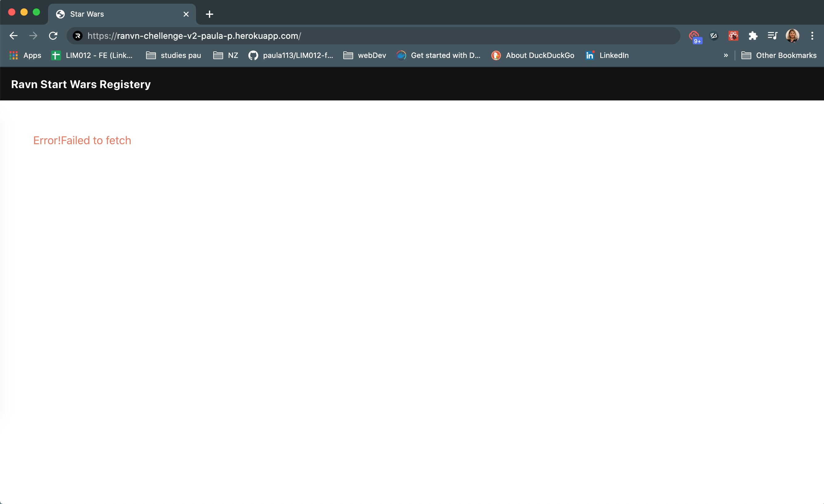
Task: Click the red atom-shaped extension icon
Action: point(733,36)
